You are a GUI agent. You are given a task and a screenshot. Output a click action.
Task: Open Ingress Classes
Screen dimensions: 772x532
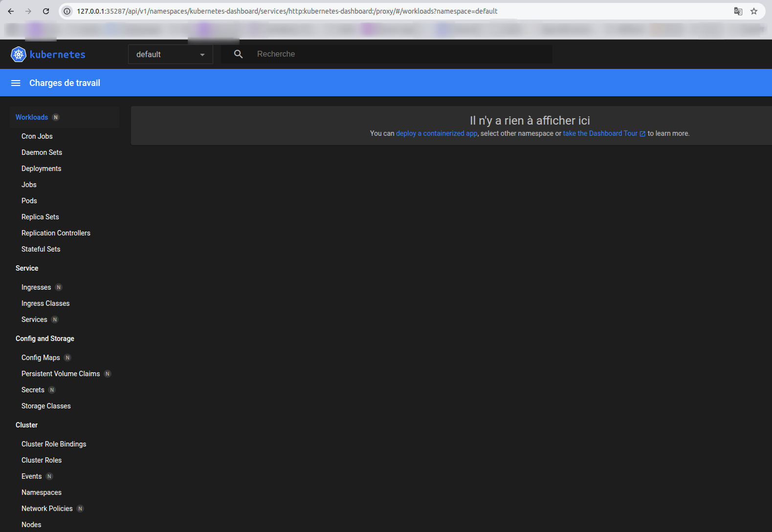click(45, 303)
